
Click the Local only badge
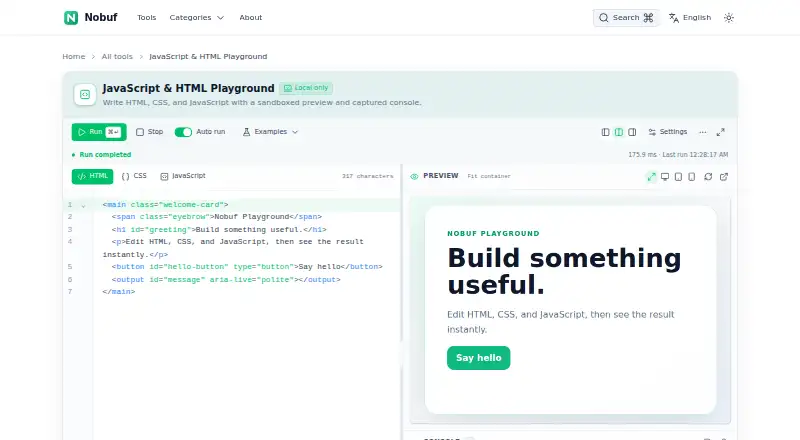[306, 88]
